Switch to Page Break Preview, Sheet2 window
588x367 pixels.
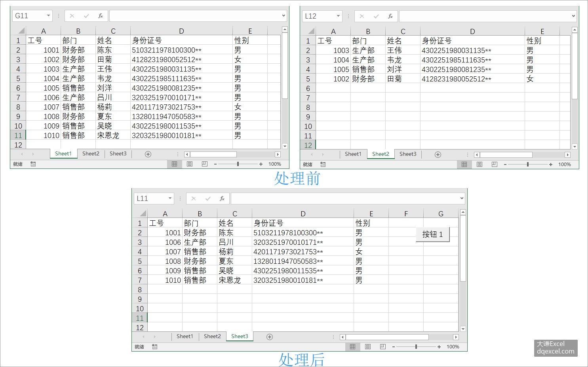point(495,165)
